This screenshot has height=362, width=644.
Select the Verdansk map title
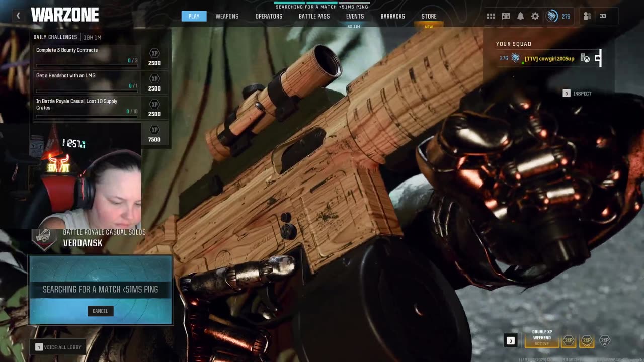click(83, 243)
